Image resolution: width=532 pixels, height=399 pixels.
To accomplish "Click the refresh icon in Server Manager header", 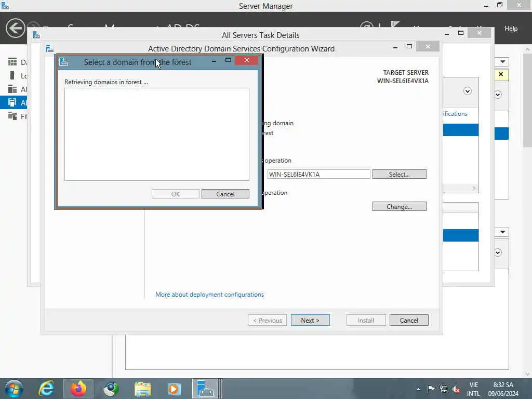I will click(366, 24).
